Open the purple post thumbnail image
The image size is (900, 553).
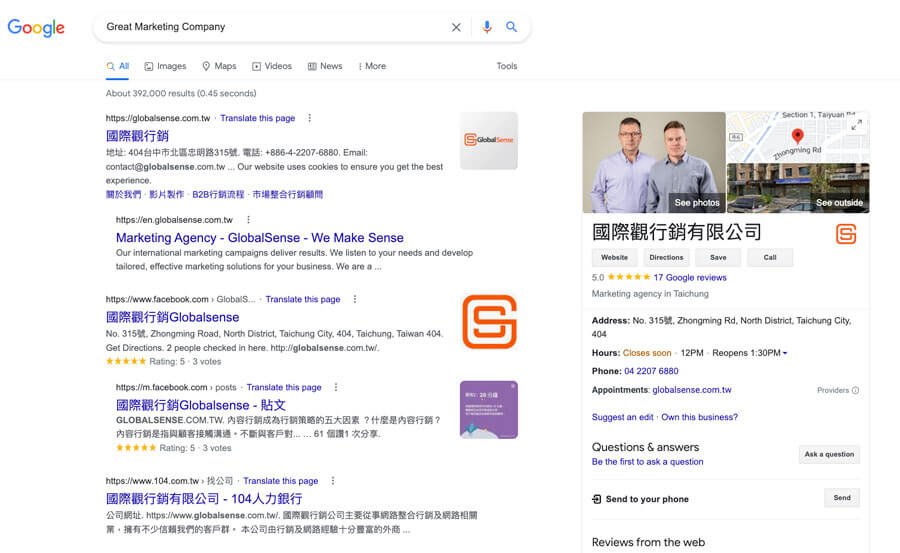pos(488,410)
